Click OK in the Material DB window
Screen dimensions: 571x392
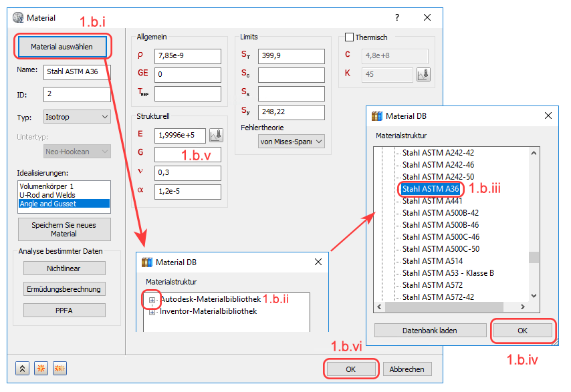523,331
